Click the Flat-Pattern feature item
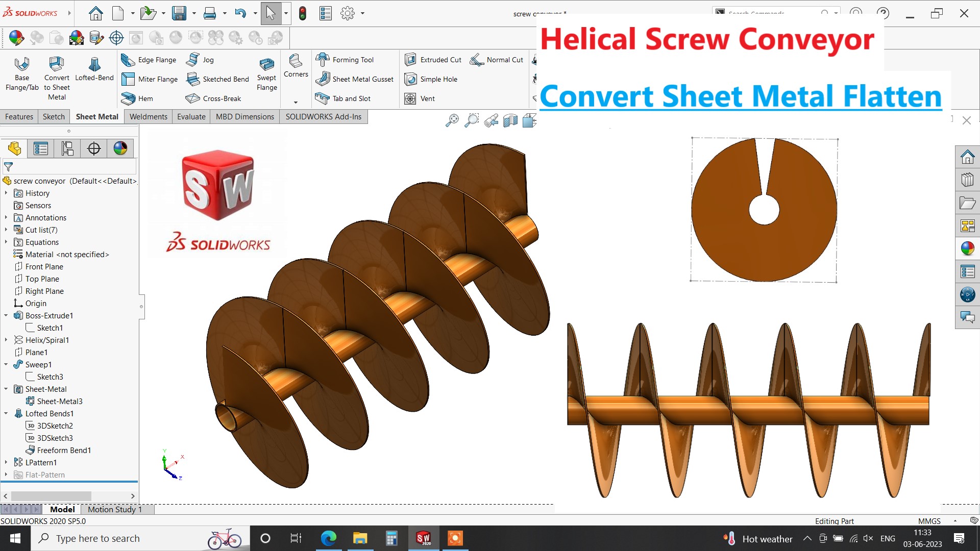 click(45, 475)
